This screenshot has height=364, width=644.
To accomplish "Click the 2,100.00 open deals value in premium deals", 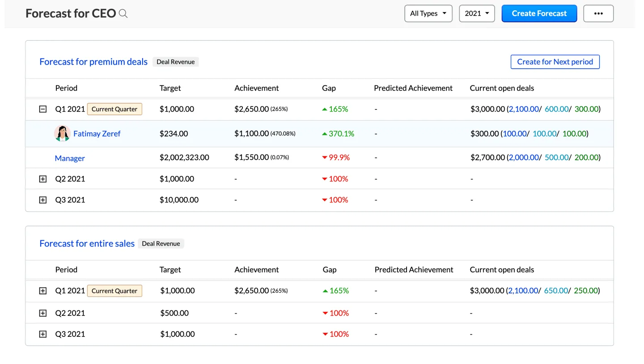I will 523,109.
